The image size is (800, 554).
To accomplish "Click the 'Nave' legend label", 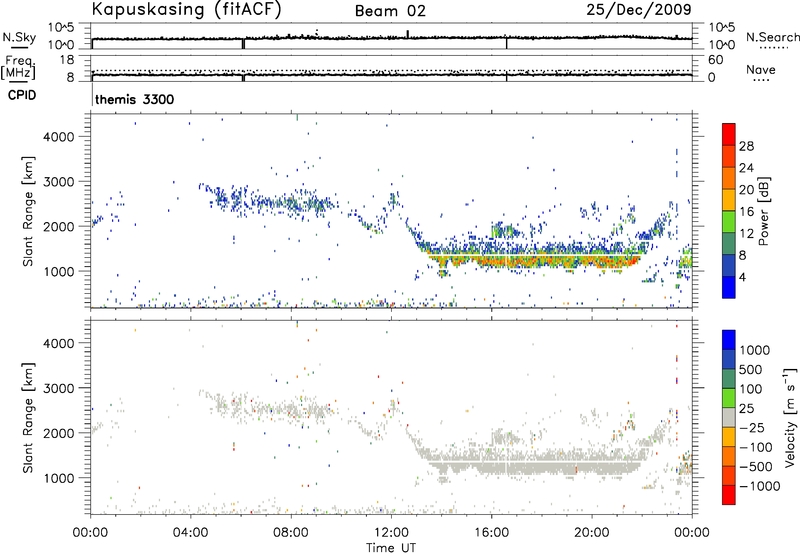I will pyautogui.click(x=761, y=69).
